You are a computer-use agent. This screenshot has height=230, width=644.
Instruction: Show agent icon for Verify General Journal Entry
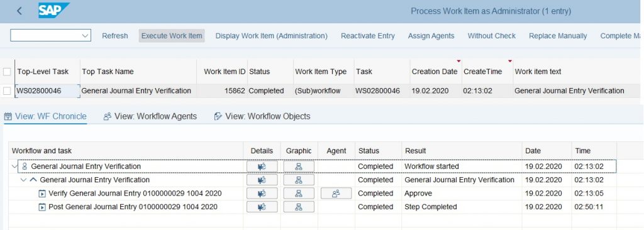point(336,194)
